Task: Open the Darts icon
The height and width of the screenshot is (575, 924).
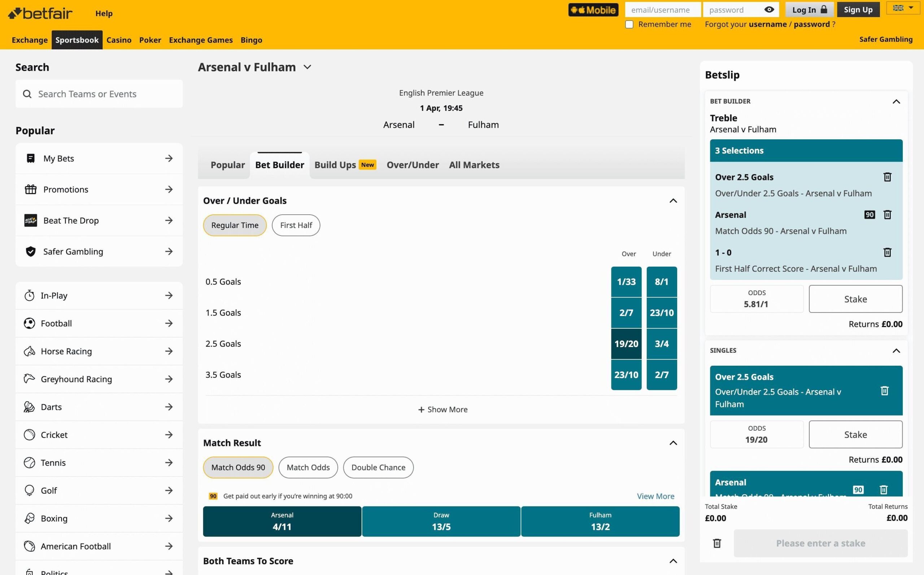Action: coord(29,407)
